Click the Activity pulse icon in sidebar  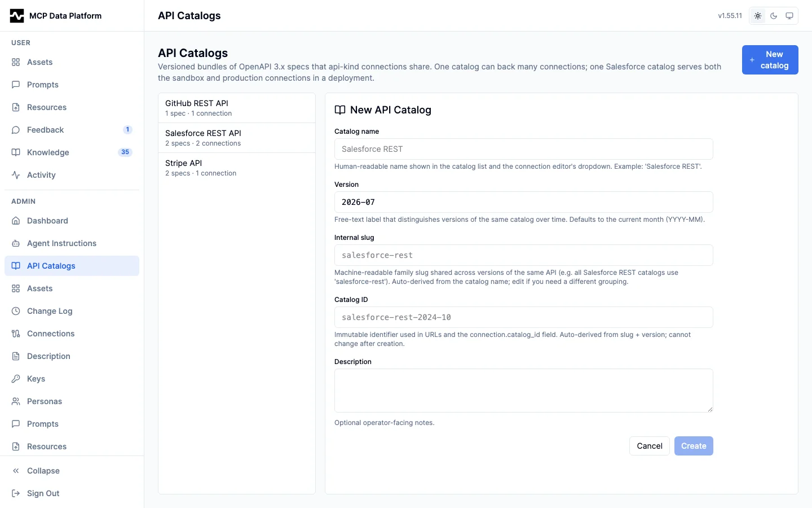16,175
